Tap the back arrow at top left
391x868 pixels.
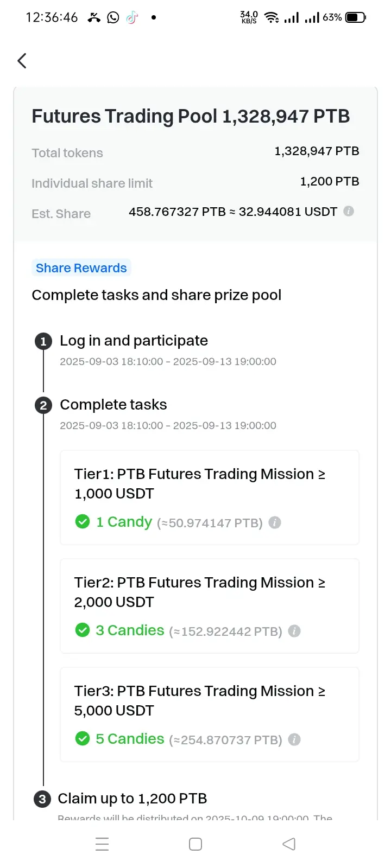(x=22, y=61)
